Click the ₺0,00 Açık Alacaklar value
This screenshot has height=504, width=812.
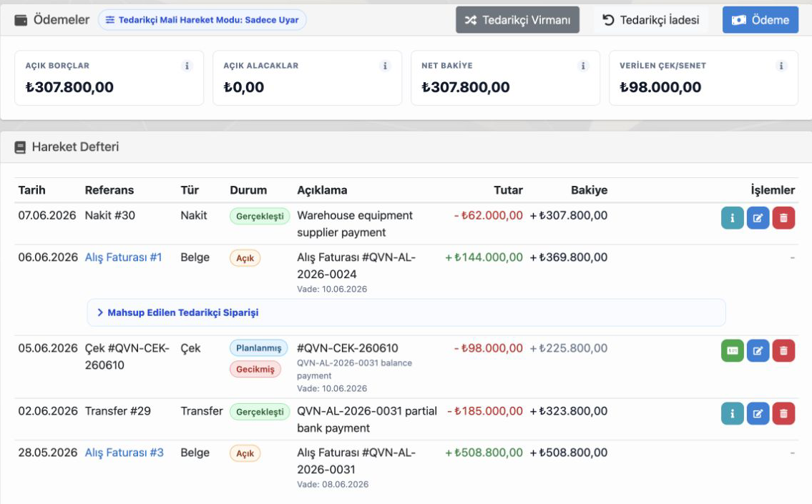pyautogui.click(x=244, y=87)
